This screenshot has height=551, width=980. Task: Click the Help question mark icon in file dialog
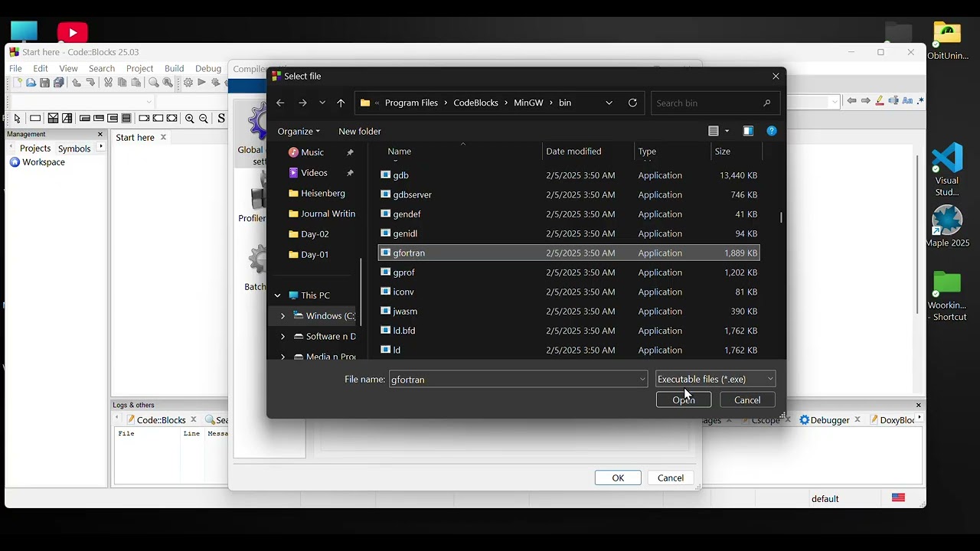click(x=772, y=131)
